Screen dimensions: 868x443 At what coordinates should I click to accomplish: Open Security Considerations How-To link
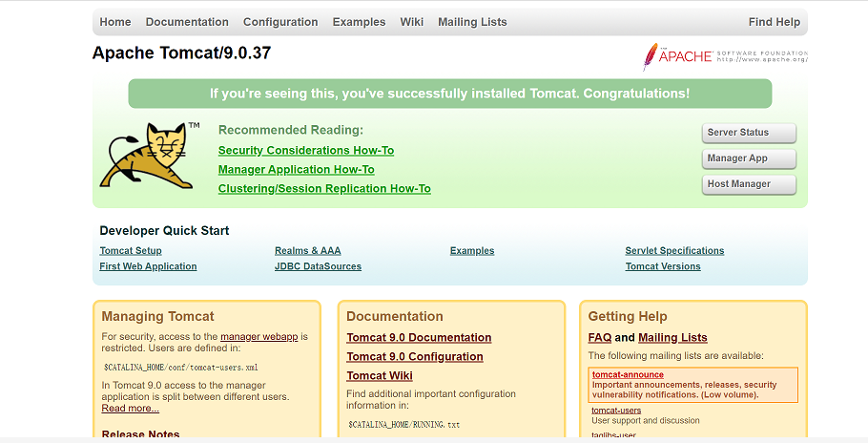click(306, 151)
